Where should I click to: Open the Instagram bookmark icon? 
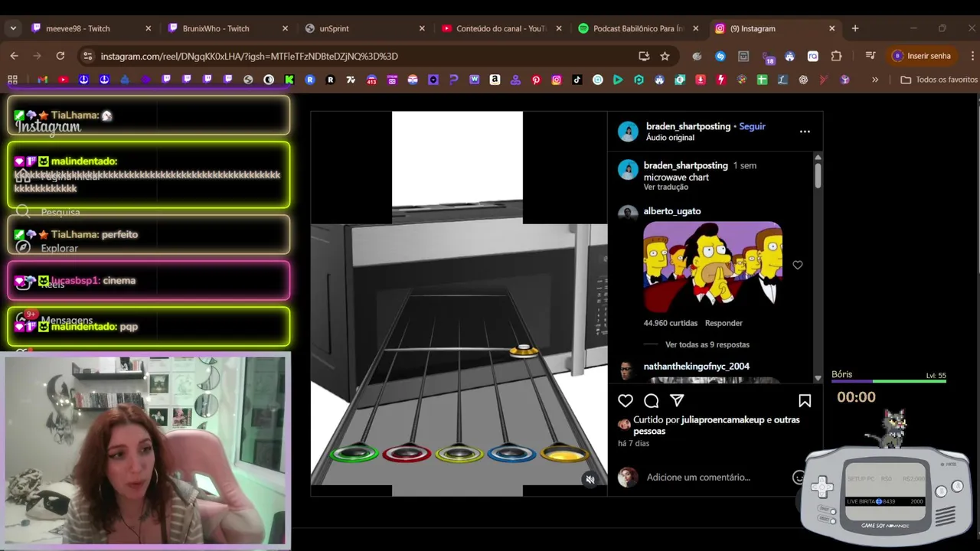click(557, 80)
